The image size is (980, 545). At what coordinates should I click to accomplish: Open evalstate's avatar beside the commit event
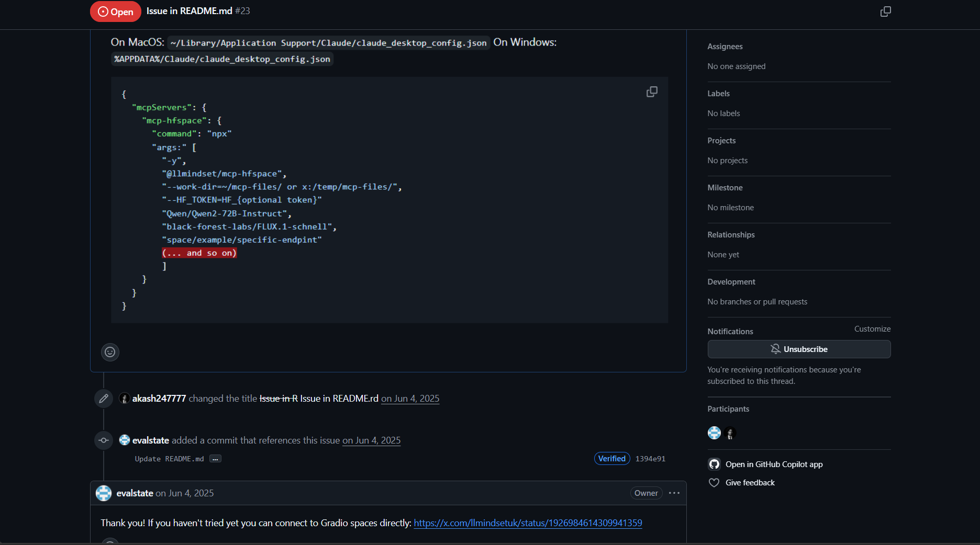(125, 440)
